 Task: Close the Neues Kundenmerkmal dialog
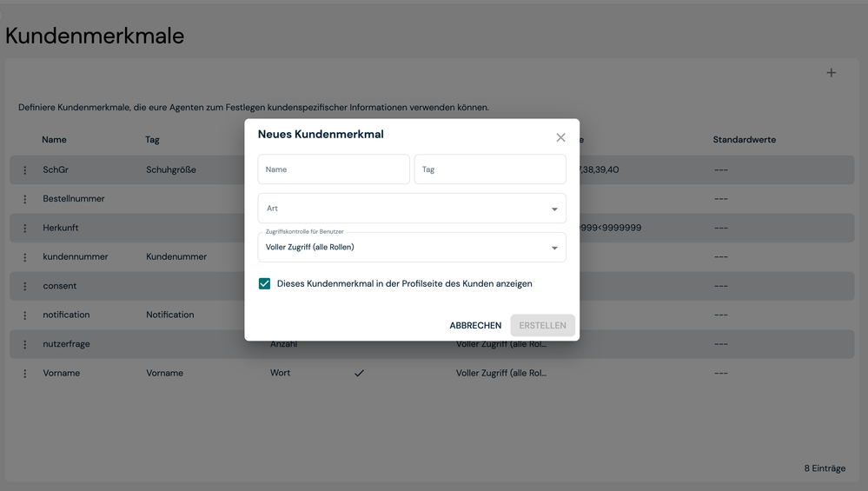click(560, 137)
